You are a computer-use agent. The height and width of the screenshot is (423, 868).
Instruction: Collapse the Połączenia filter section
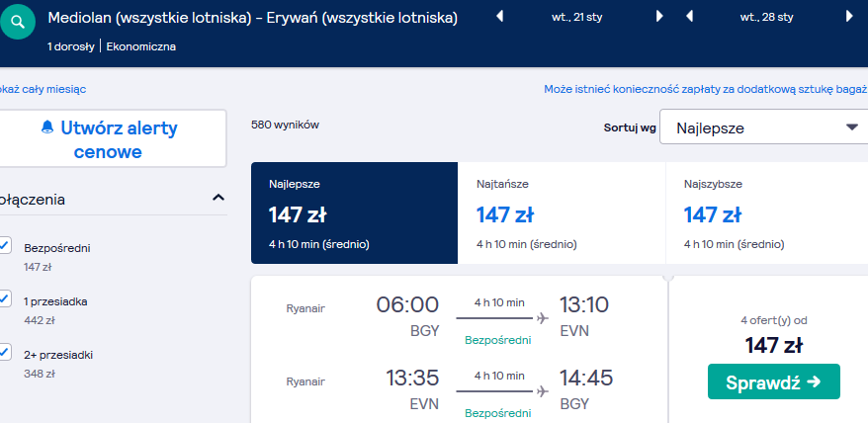click(x=218, y=198)
